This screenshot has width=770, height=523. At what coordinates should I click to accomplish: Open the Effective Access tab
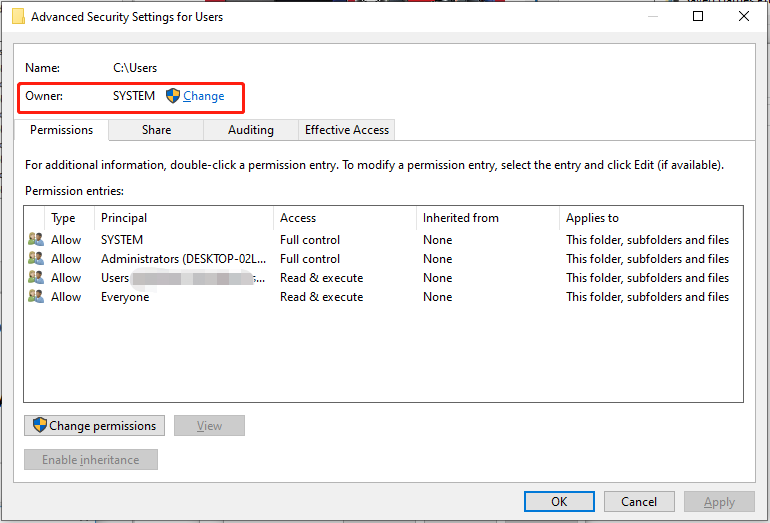[x=347, y=130]
